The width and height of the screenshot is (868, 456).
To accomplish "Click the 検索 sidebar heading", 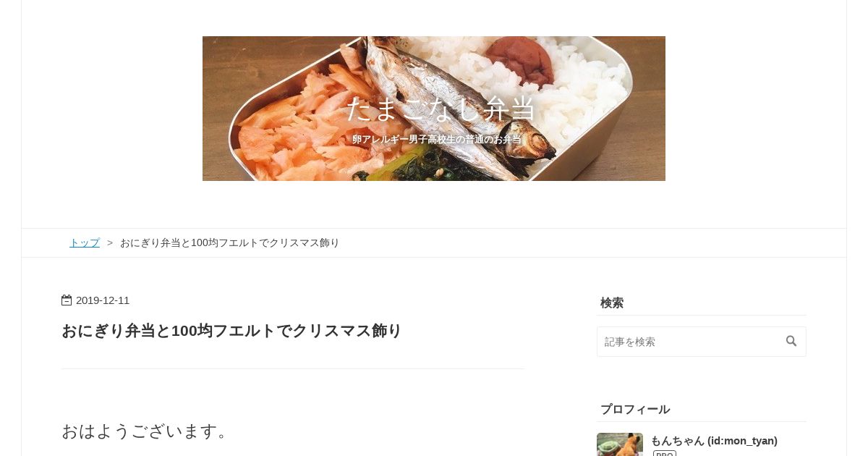I will (x=612, y=303).
